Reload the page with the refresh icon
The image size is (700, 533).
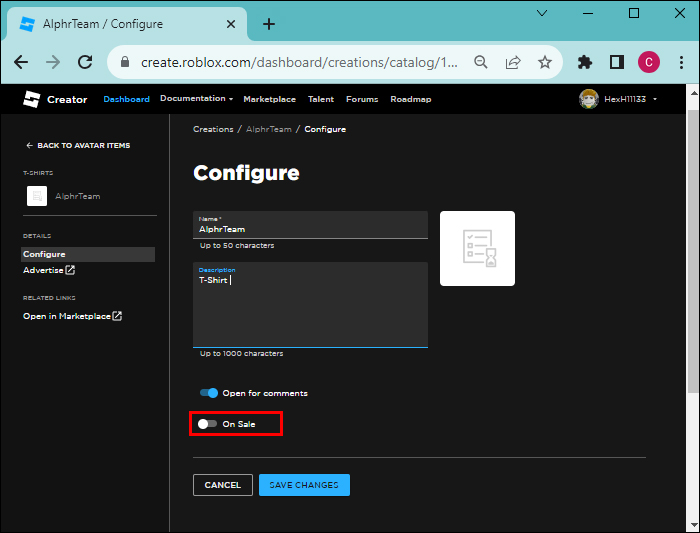pos(86,62)
